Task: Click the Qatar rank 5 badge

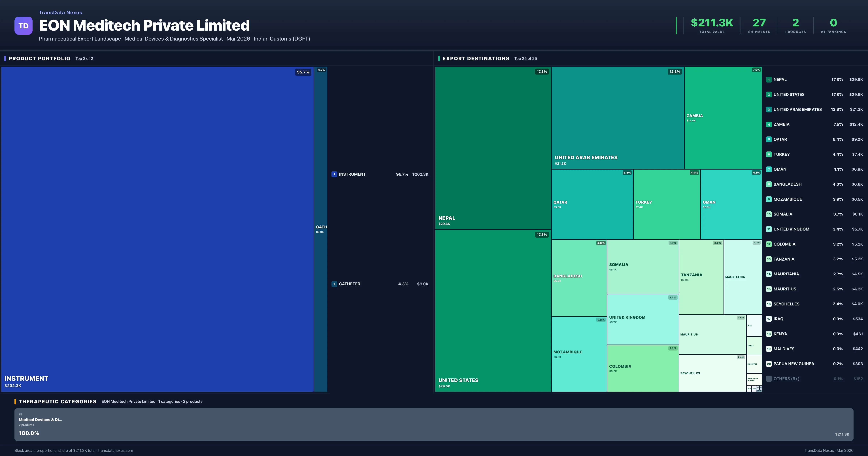Action: 769,139
